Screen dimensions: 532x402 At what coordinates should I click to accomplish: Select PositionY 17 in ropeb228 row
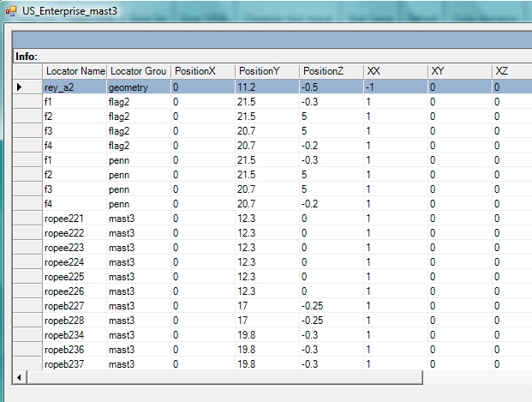click(x=267, y=321)
